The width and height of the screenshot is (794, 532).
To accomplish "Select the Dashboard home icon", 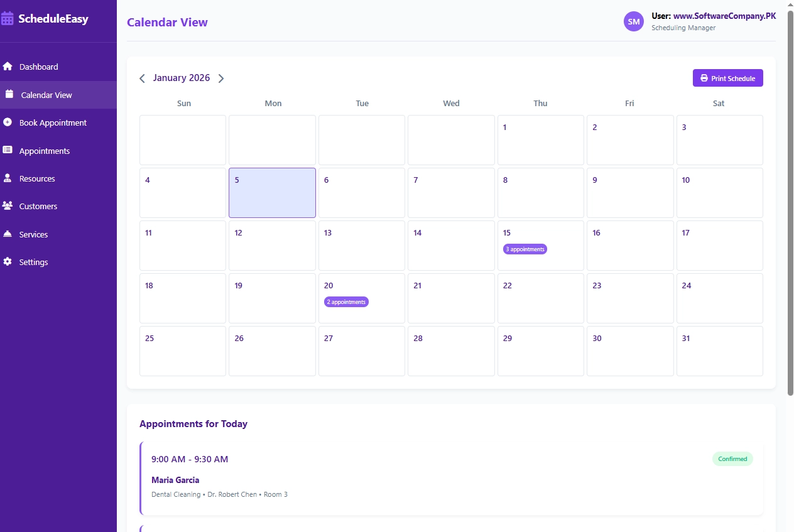I will coord(7,66).
